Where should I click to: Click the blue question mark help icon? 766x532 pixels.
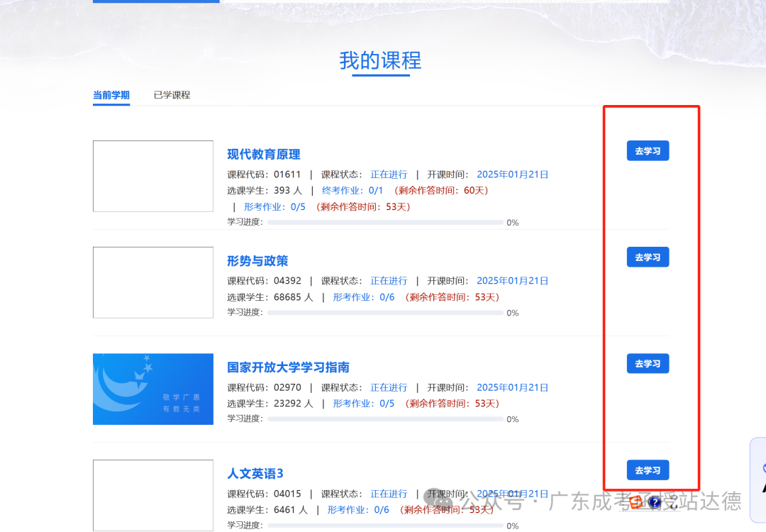click(x=654, y=502)
